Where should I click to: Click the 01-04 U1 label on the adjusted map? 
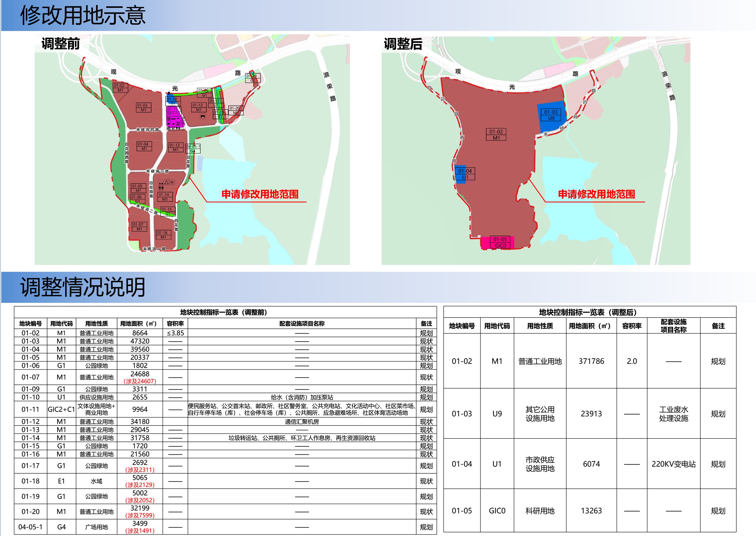click(x=465, y=174)
